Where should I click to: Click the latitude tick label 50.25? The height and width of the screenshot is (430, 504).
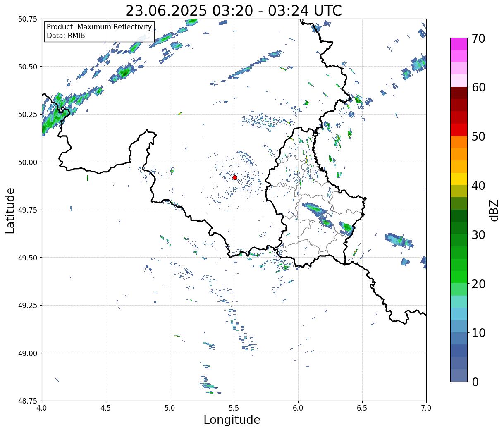click(x=27, y=115)
